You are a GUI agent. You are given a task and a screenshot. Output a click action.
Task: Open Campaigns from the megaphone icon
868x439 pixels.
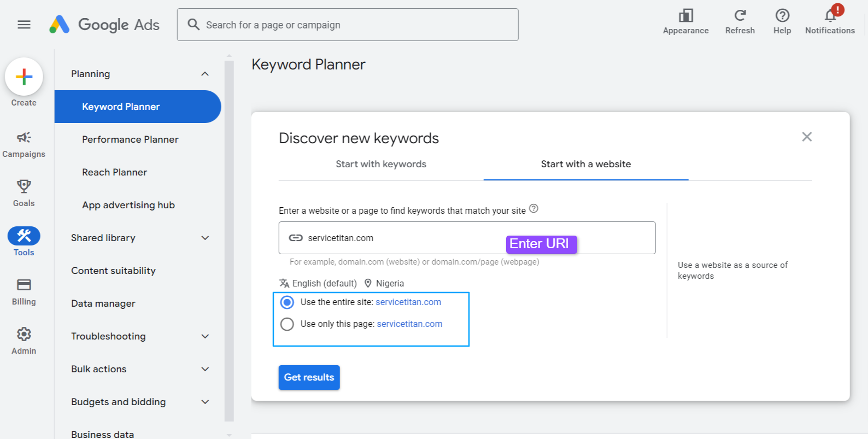(x=24, y=137)
